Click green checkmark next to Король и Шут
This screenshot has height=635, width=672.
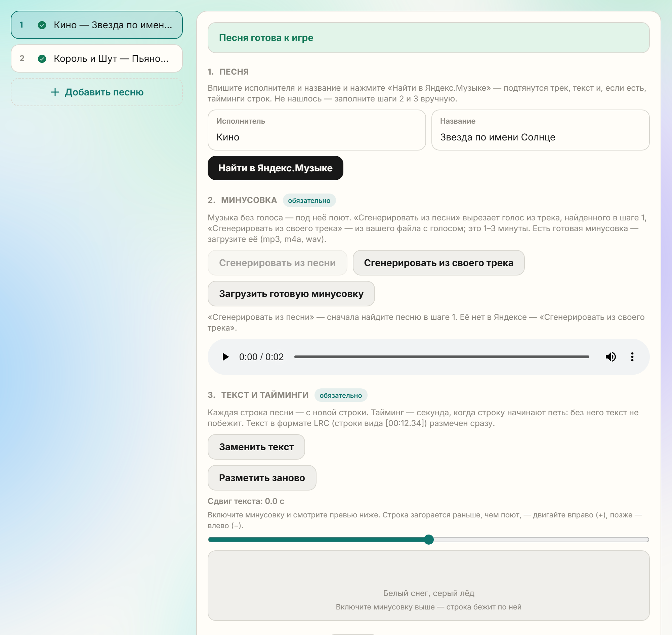[x=42, y=58]
